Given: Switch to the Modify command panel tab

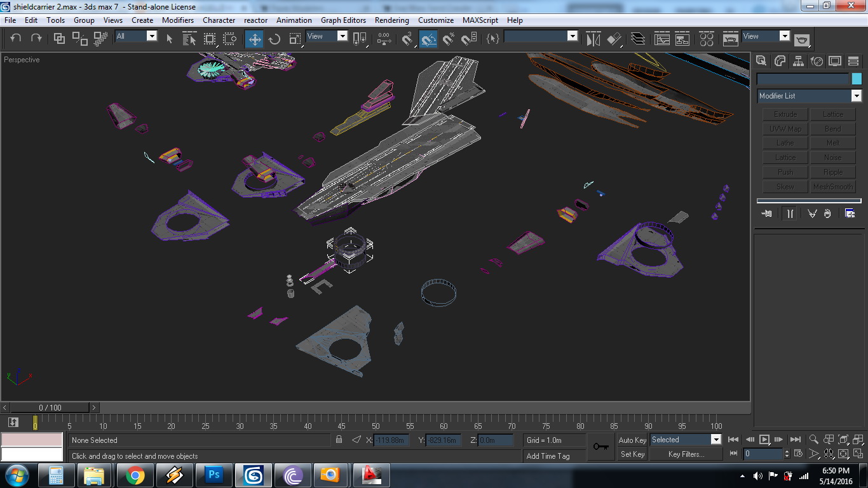Looking at the screenshot, I should click(x=780, y=61).
